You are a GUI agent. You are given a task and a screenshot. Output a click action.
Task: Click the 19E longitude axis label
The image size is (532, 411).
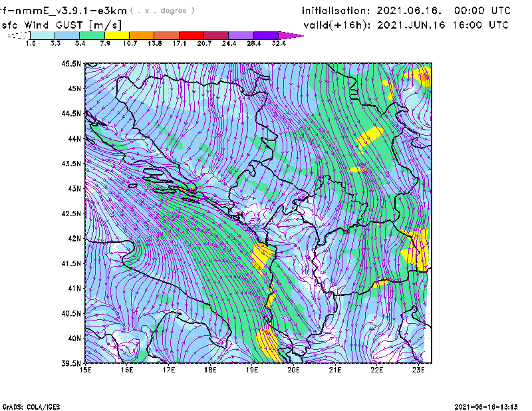tap(252, 370)
